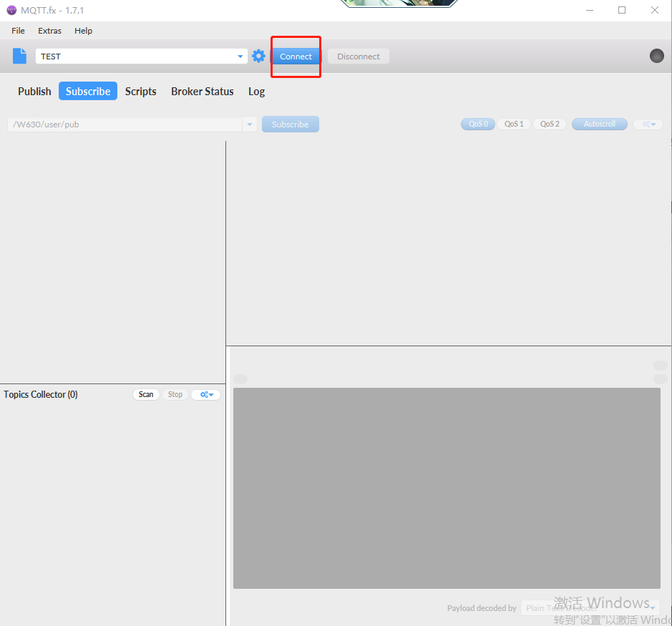Image resolution: width=672 pixels, height=626 pixels.
Task: Click the /W630/user/pub topic input field
Action: click(125, 124)
